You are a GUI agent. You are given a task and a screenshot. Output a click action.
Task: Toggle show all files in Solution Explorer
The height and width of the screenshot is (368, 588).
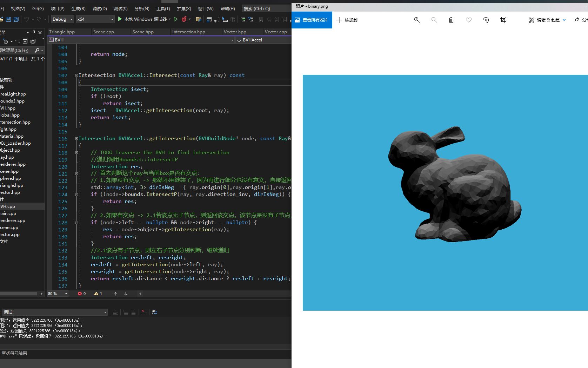coord(33,41)
